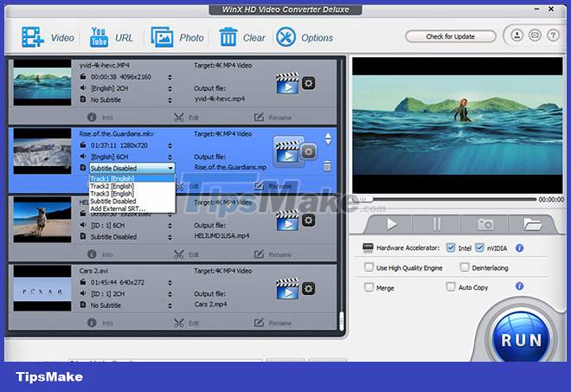Click Info icon for yvid-4k-hevc.MP4

click(x=92, y=118)
